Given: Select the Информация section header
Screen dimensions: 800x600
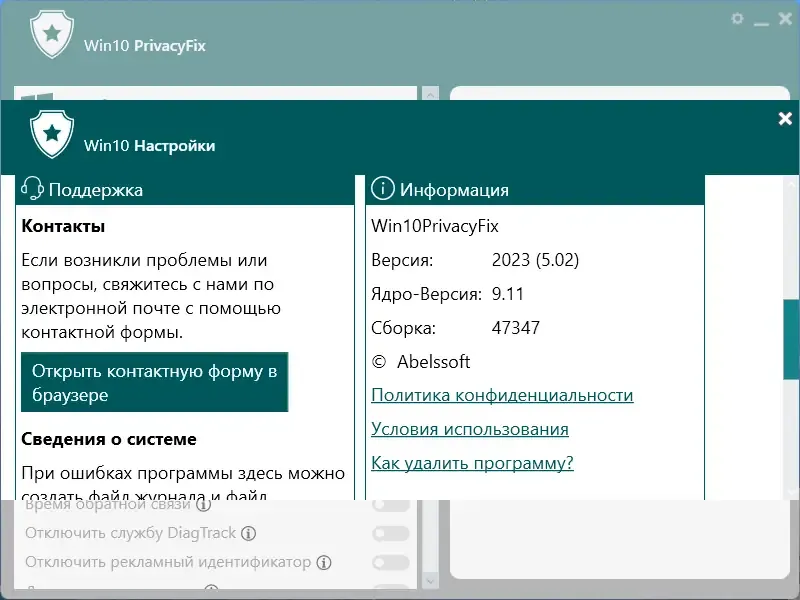Looking at the screenshot, I should [x=454, y=188].
